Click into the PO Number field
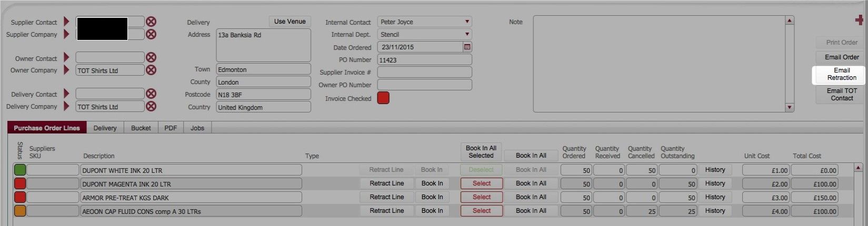 point(424,60)
